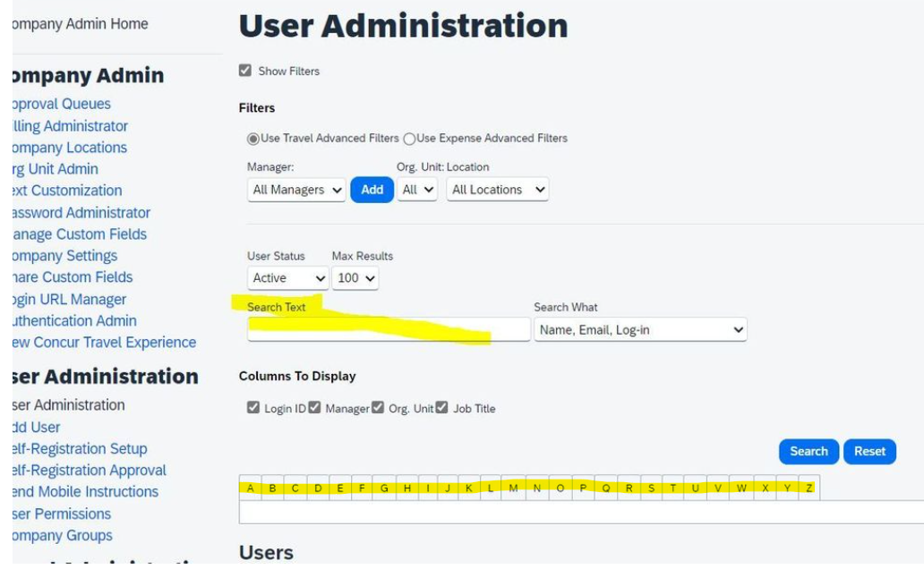Change the Max Results dropdown value

coord(355,278)
